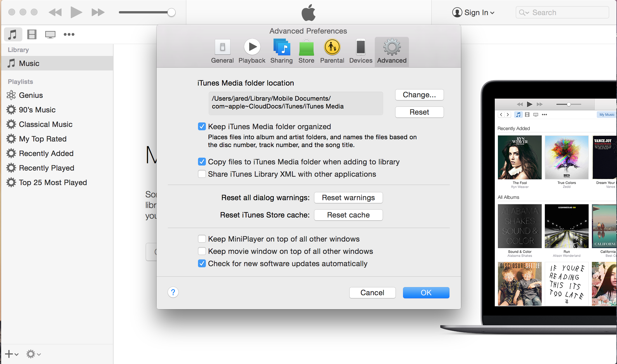This screenshot has height=364, width=617.
Task: Click the play button in iTunes toolbar
Action: [x=76, y=12]
